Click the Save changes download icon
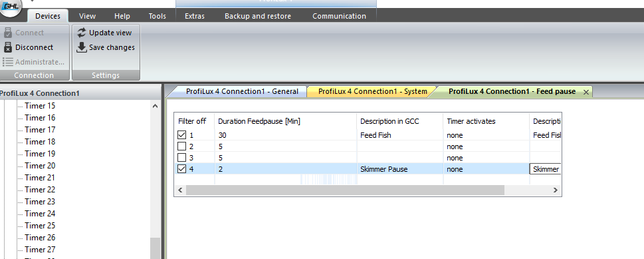This screenshot has width=644, height=259. pos(82,47)
